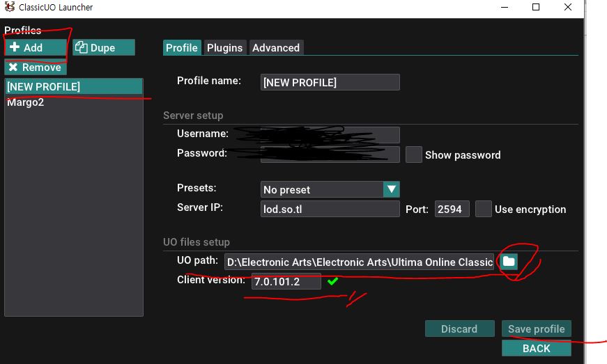This screenshot has height=364, width=607.
Task: Select [NEW PROFILE] in profiles list
Action: click(x=74, y=86)
